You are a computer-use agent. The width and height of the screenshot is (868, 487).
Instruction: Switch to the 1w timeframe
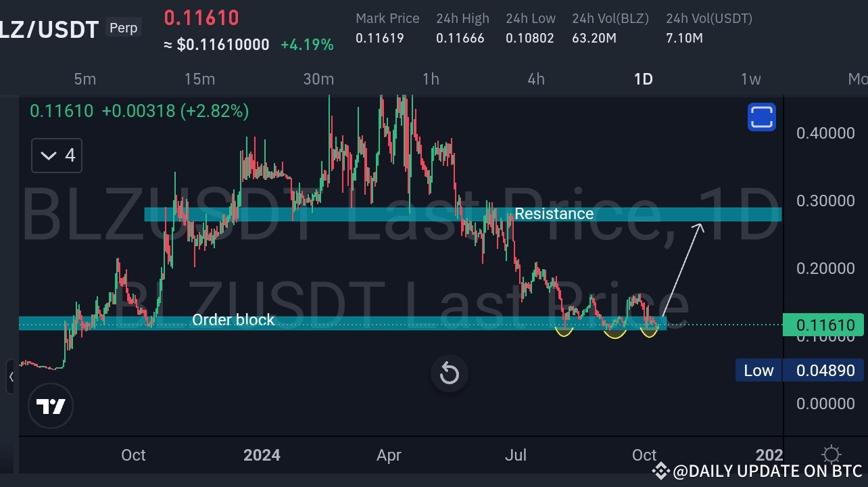750,79
